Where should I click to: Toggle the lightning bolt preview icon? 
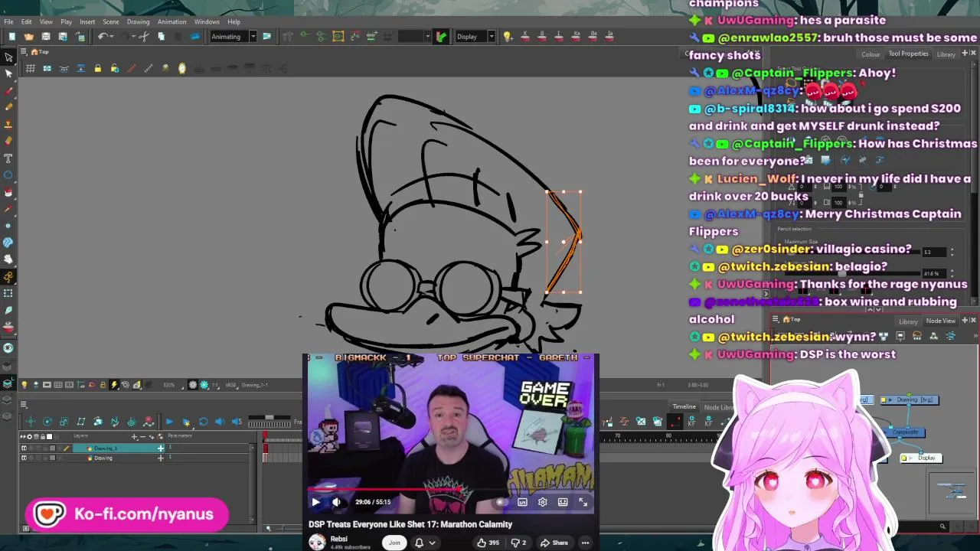pyautogui.click(x=114, y=385)
